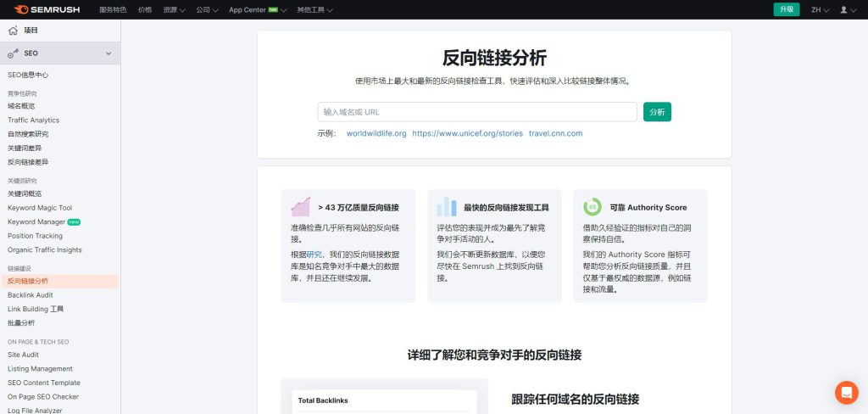Image resolution: width=868 pixels, height=414 pixels.
Task: Open the Projects home icon
Action: tap(13, 31)
